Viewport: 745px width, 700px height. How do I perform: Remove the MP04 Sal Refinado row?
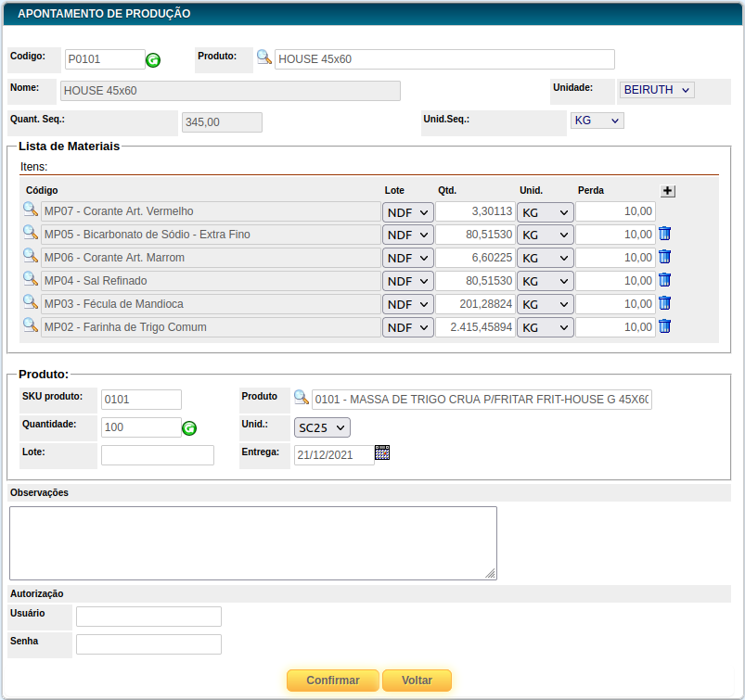[664, 280]
